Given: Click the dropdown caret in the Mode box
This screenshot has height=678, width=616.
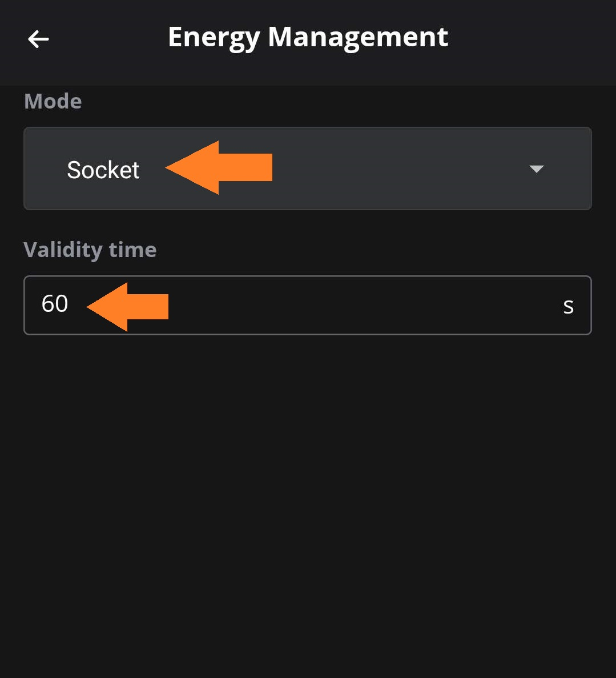Looking at the screenshot, I should point(536,169).
